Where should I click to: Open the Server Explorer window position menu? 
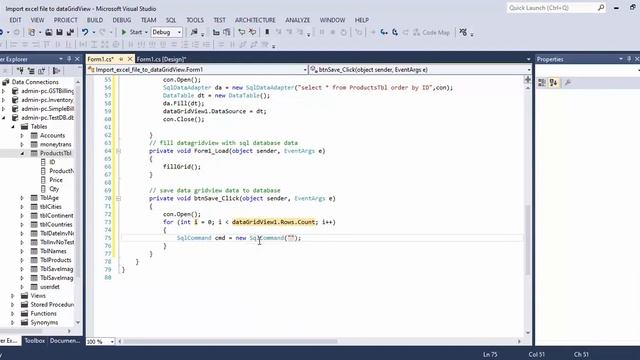(61, 59)
